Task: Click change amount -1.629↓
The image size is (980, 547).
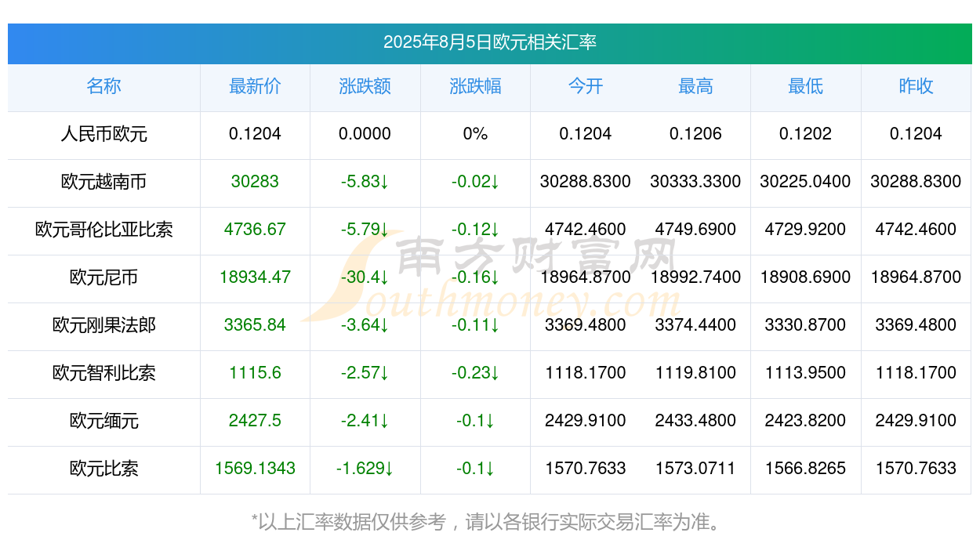Action: coord(365,469)
